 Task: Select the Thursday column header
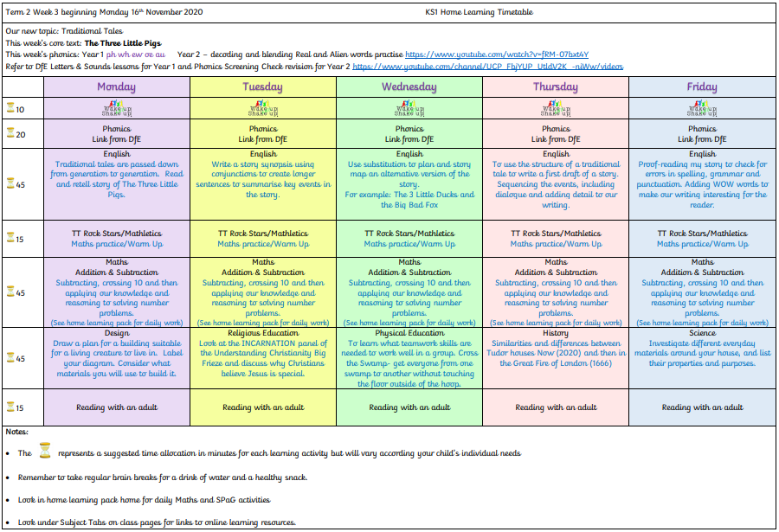[x=556, y=87]
